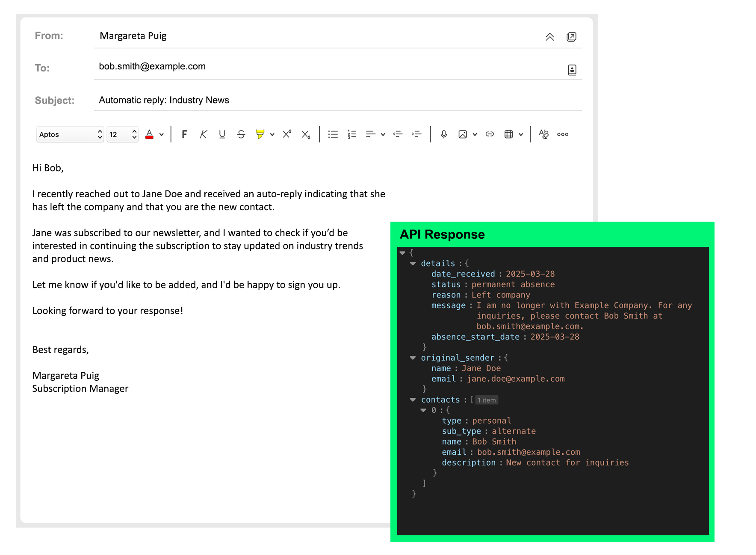The width and height of the screenshot is (756, 555).
Task: Apply underline formatting
Action: 222,134
